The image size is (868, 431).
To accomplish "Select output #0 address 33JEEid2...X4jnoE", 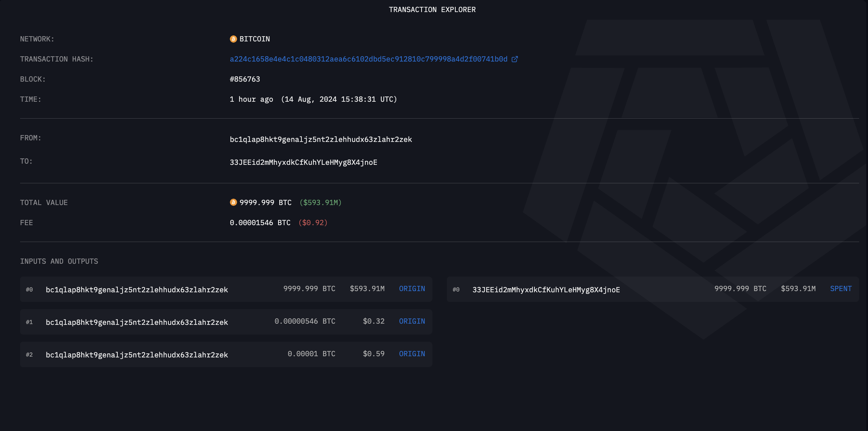I will tap(546, 289).
